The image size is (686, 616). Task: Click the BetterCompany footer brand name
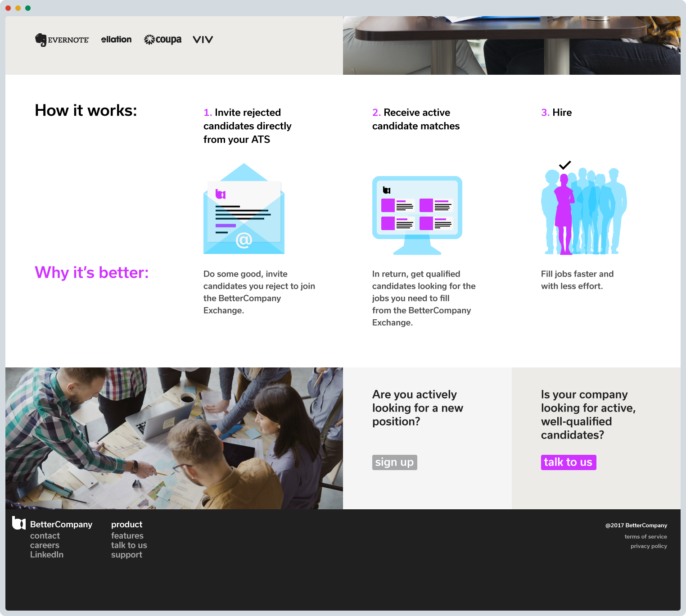click(61, 525)
